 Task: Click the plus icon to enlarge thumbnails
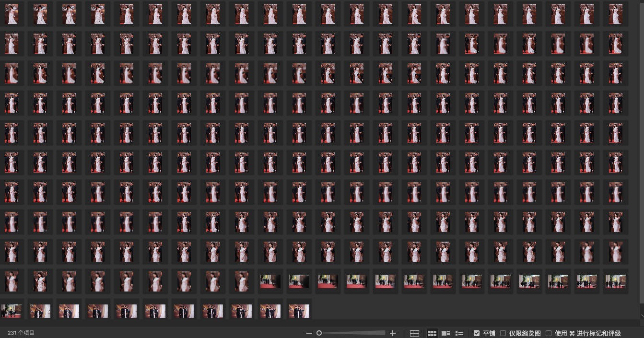click(x=393, y=333)
